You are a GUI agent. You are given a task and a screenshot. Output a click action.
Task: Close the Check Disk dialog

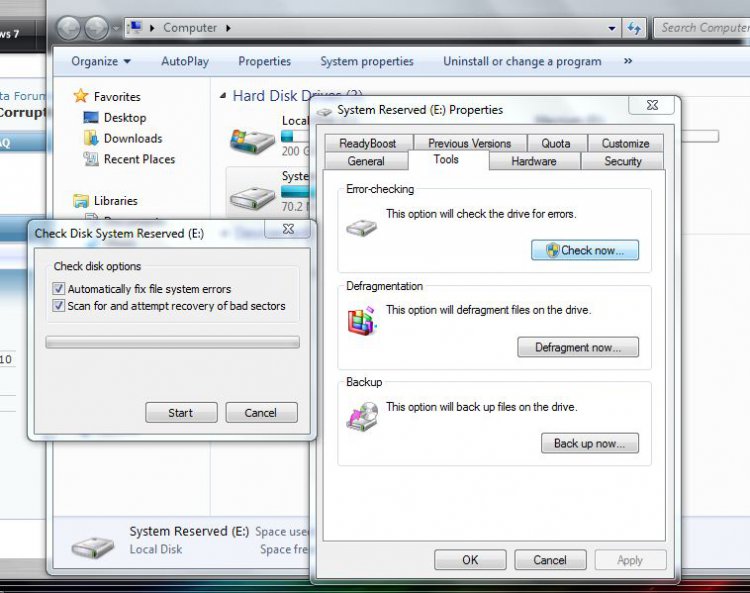coord(288,230)
